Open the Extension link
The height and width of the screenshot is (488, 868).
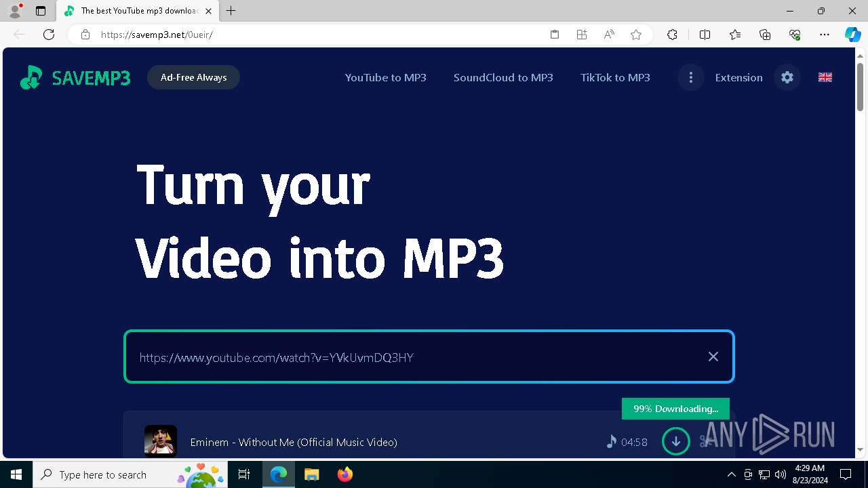click(738, 77)
